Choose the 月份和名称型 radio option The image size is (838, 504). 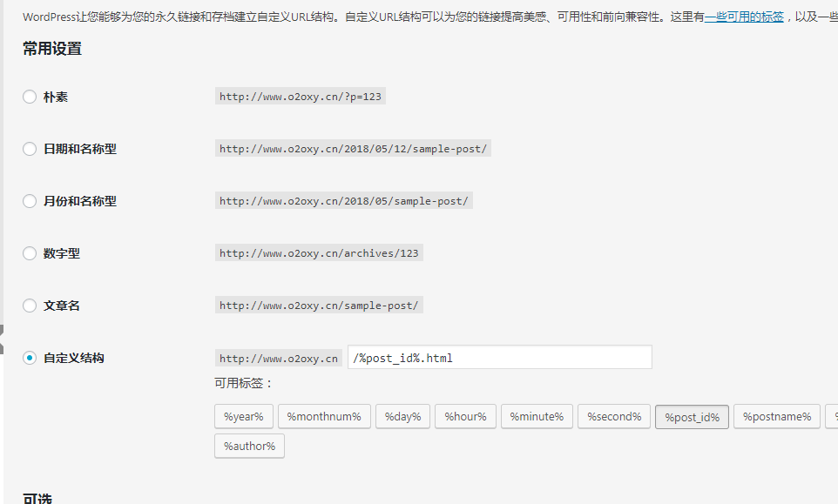coord(30,201)
